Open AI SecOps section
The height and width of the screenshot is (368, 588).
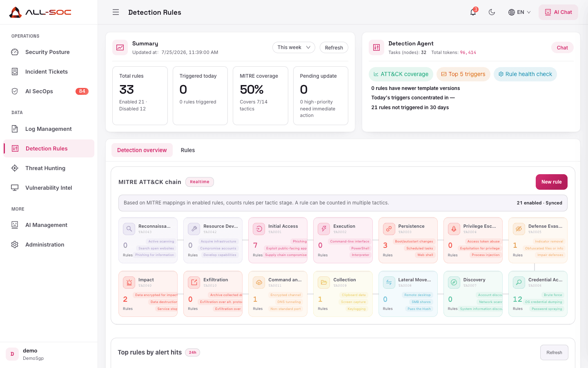49,91
